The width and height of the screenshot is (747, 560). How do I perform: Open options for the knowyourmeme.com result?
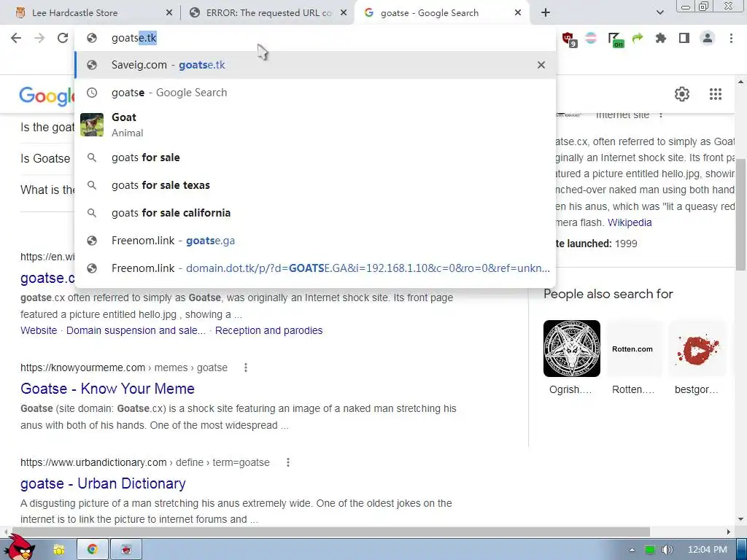tap(246, 367)
